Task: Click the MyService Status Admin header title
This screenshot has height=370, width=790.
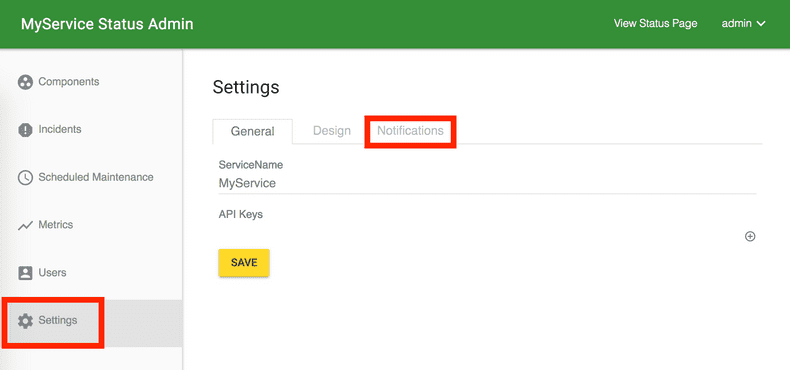Action: coord(107,24)
